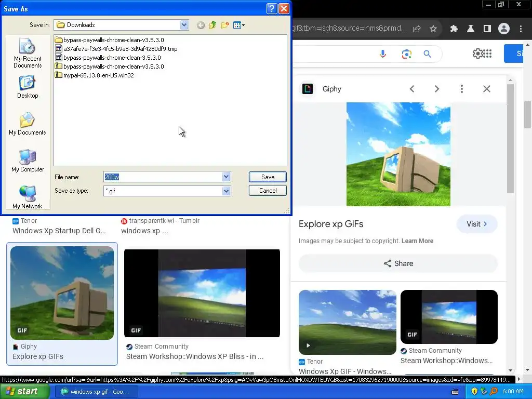Go to Desktop in the Save As sidebar
This screenshot has height=399, width=532.
(28, 87)
